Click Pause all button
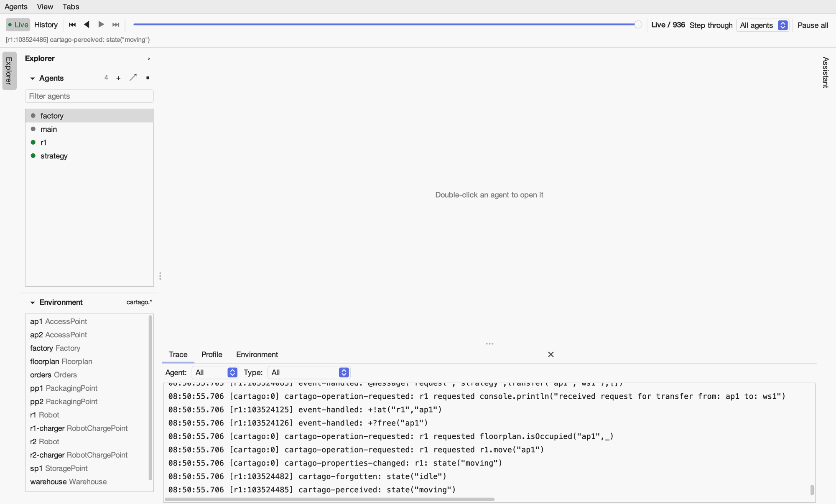Image resolution: width=836 pixels, height=504 pixels. pyautogui.click(x=813, y=25)
